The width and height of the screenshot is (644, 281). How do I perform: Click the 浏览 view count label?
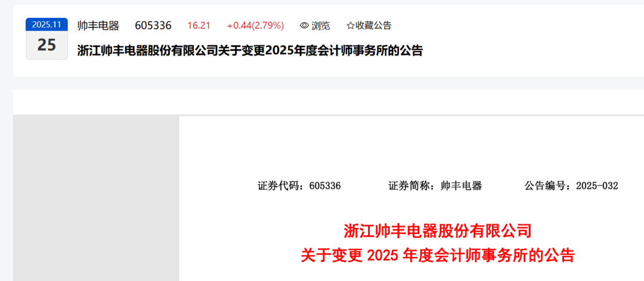click(320, 26)
